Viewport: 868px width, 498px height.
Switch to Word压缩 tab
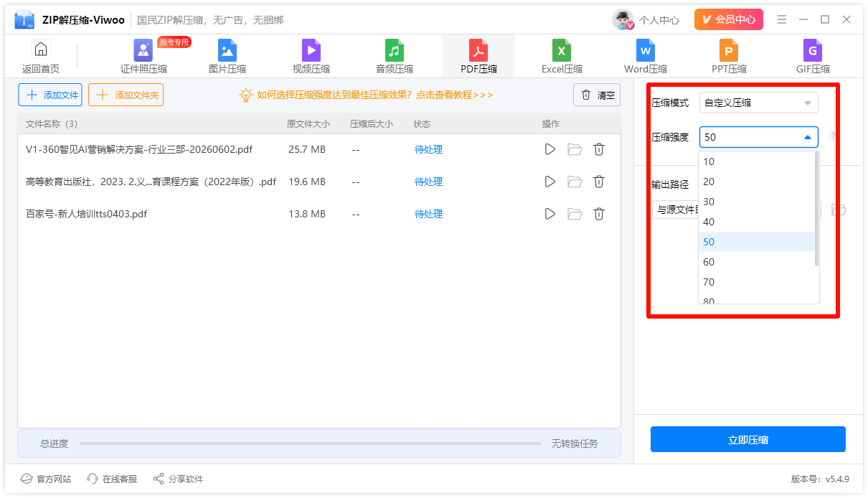646,57
